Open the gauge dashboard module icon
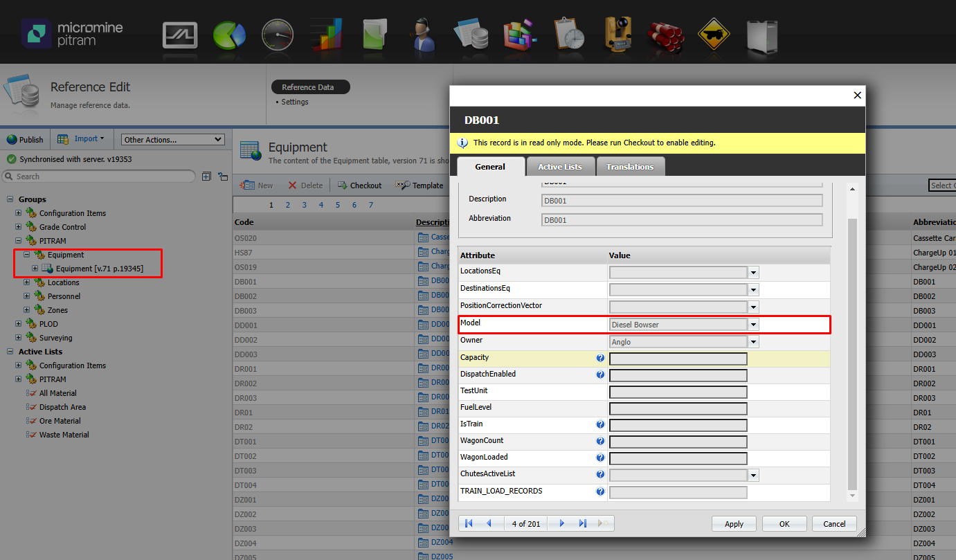 click(278, 35)
